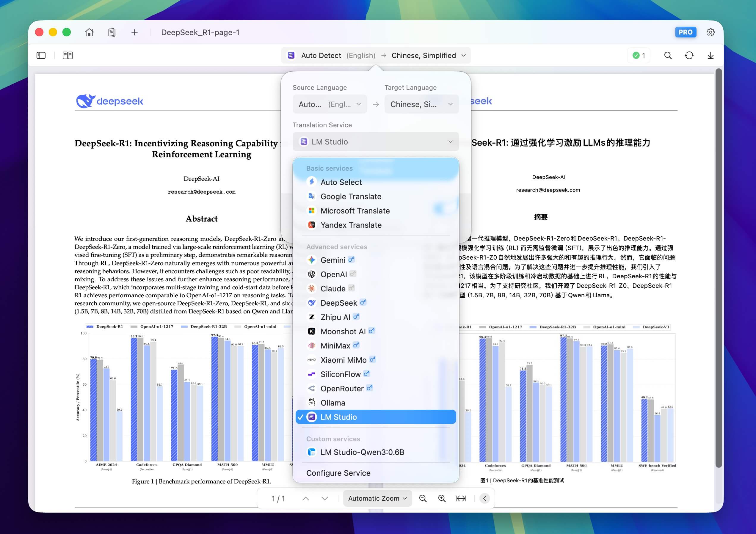756x534 pixels.
Task: Click the vertical scrollbar on the right
Action: [719, 268]
